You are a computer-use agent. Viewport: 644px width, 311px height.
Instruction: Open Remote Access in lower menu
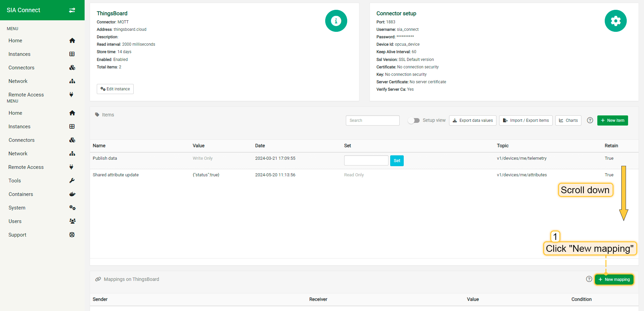pos(26,167)
